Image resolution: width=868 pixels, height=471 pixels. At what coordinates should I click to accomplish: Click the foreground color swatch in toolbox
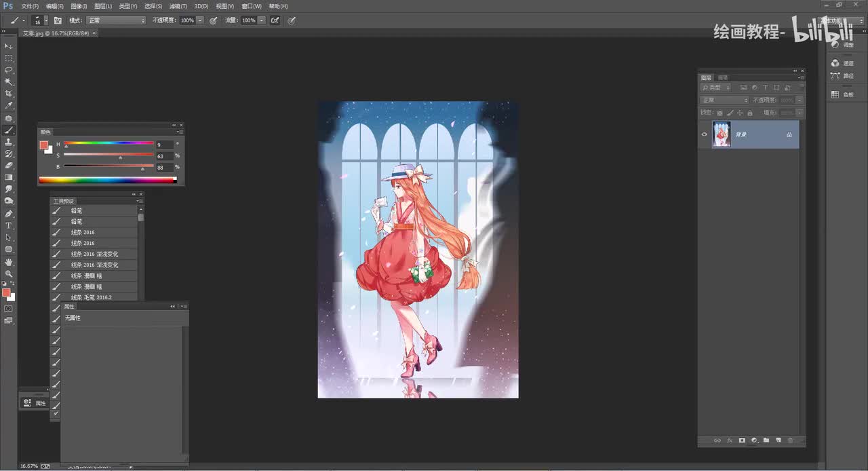[x=6, y=293]
